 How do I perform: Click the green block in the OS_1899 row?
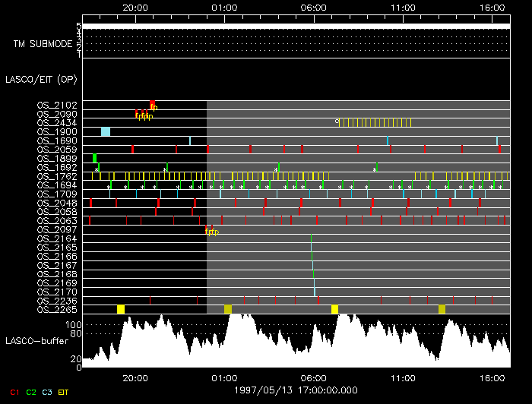[95, 158]
